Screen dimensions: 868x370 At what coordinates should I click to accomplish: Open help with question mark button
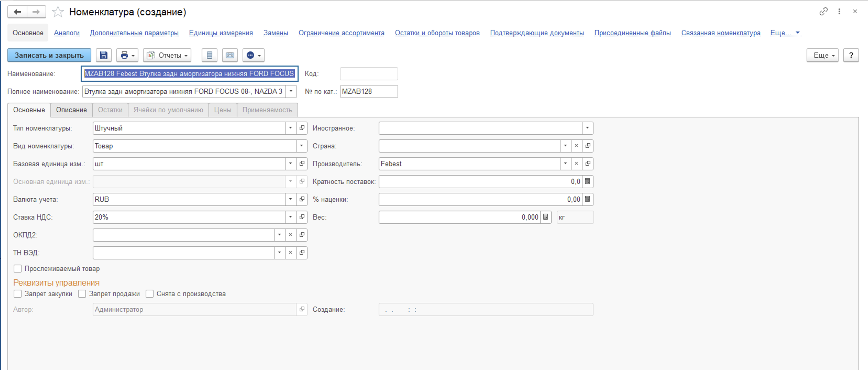[x=851, y=55]
